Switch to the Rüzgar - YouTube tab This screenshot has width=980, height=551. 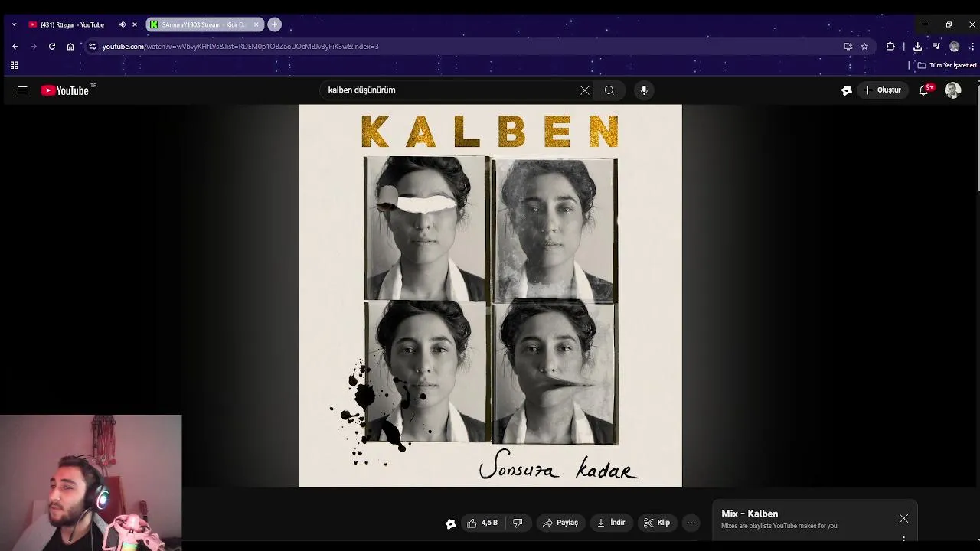pos(72,24)
